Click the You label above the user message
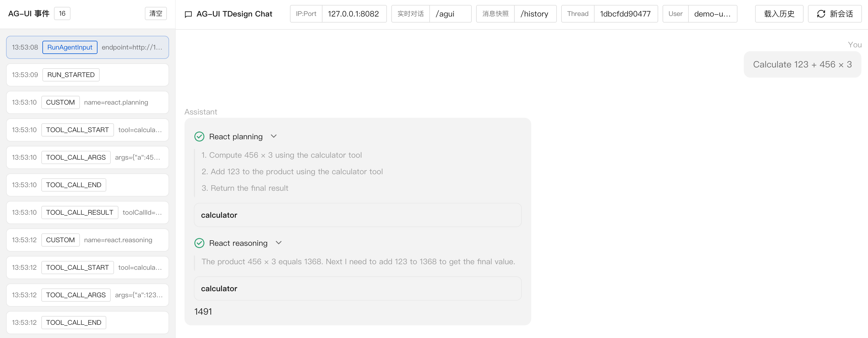 tap(855, 45)
